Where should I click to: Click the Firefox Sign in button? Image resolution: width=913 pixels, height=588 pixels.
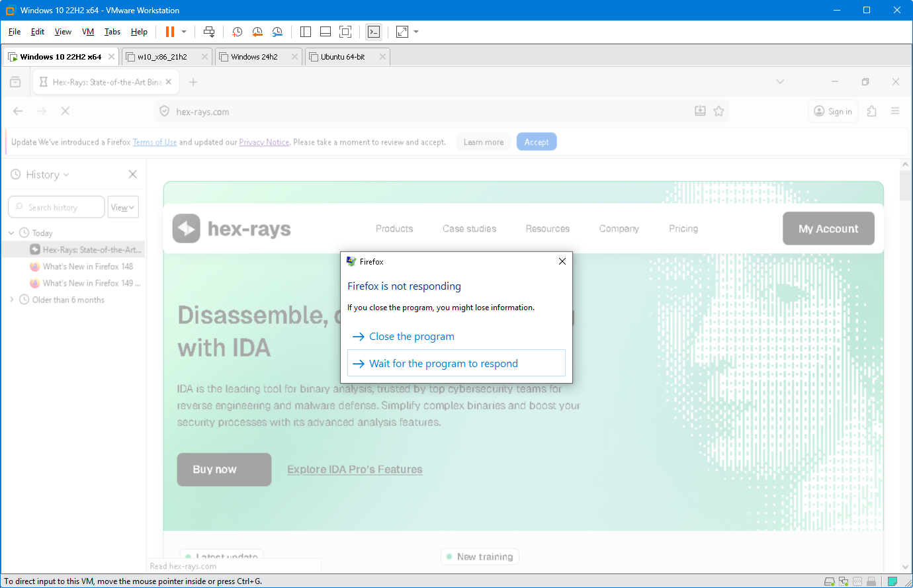(833, 111)
